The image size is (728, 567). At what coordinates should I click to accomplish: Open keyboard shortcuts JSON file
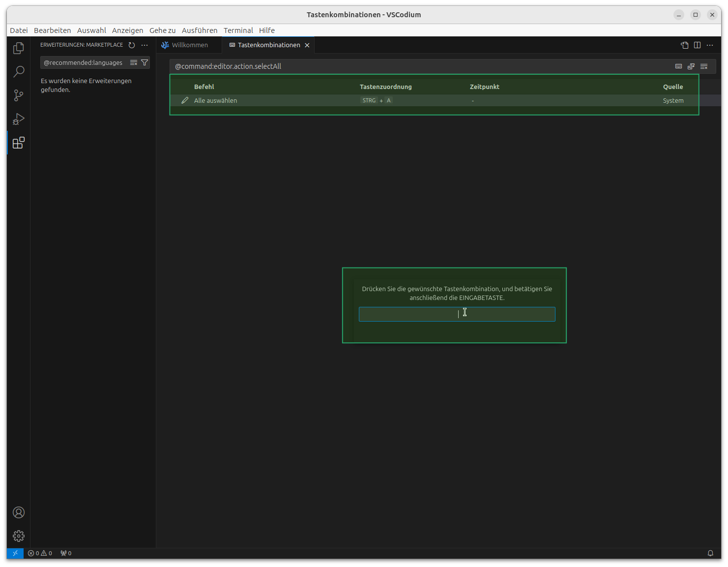tap(684, 45)
